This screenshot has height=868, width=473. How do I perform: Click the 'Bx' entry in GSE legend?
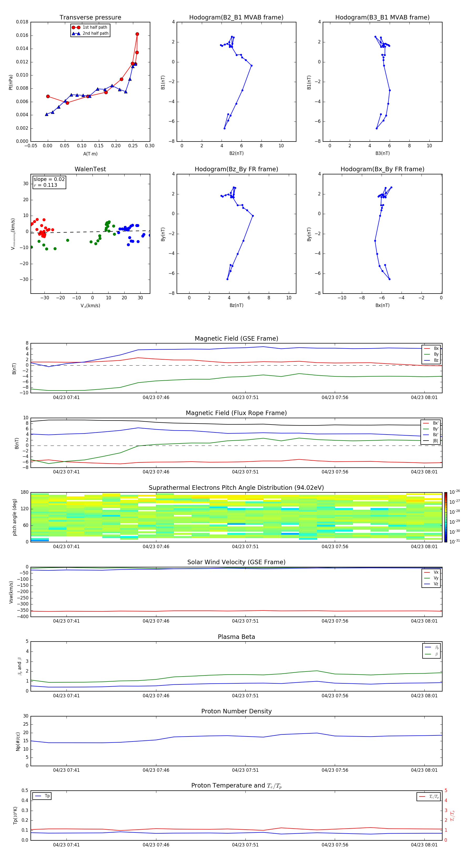coord(431,349)
